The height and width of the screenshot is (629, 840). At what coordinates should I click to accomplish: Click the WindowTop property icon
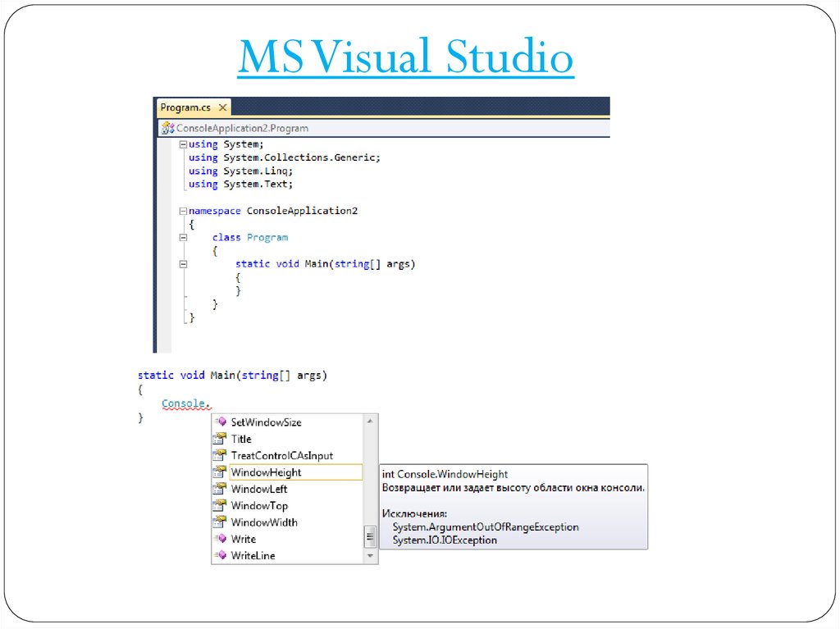point(220,505)
